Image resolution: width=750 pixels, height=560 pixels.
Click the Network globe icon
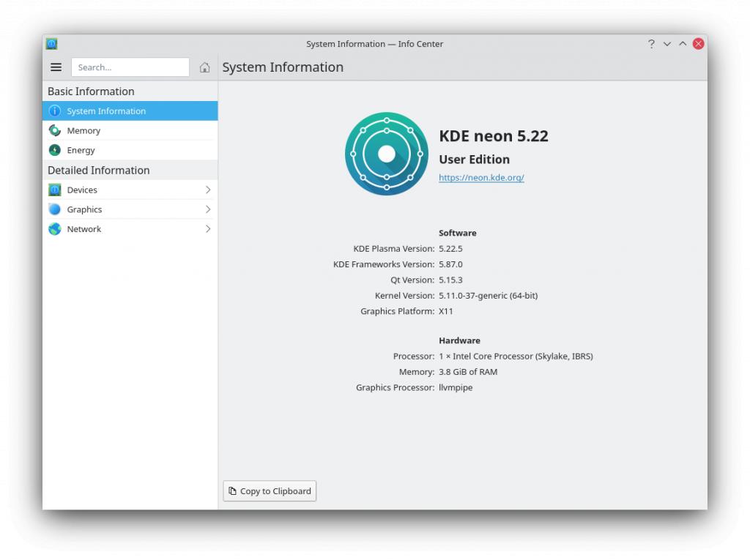[x=55, y=229]
